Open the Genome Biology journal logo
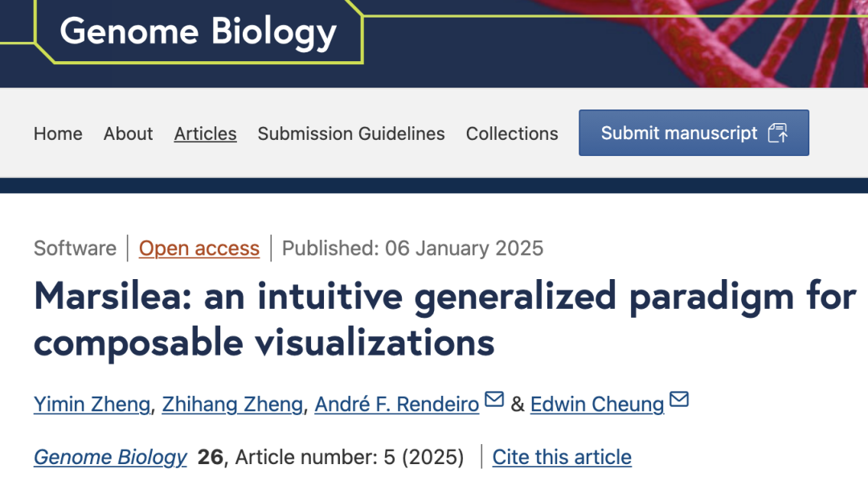 [199, 31]
